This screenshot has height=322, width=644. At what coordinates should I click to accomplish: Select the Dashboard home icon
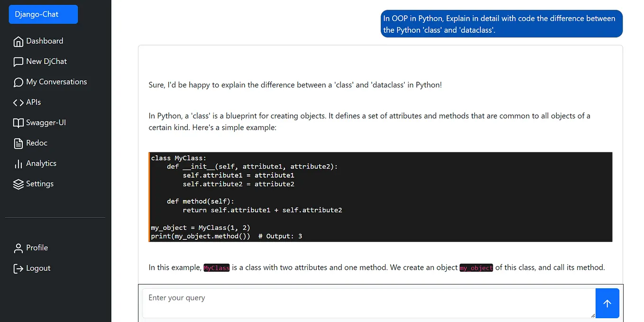pos(18,41)
